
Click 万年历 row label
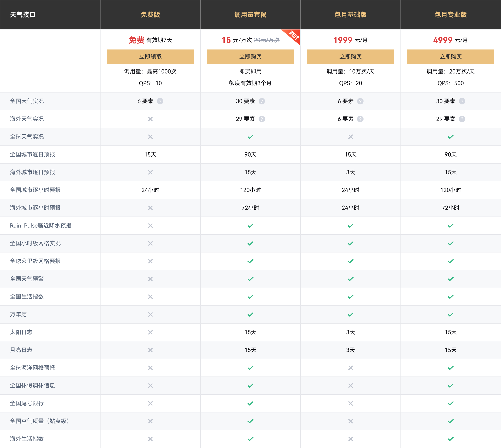(x=18, y=314)
